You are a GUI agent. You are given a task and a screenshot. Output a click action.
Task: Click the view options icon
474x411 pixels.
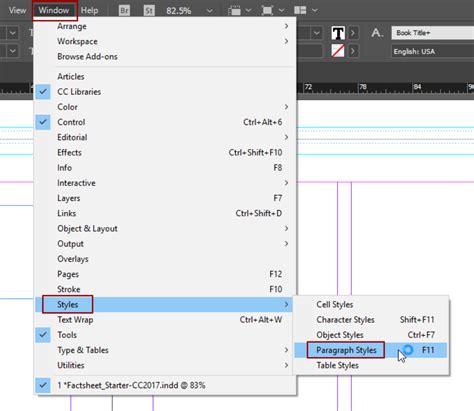point(234,11)
